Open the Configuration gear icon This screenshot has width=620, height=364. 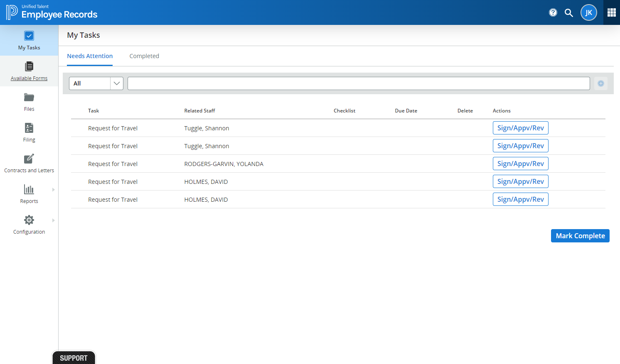tap(29, 220)
